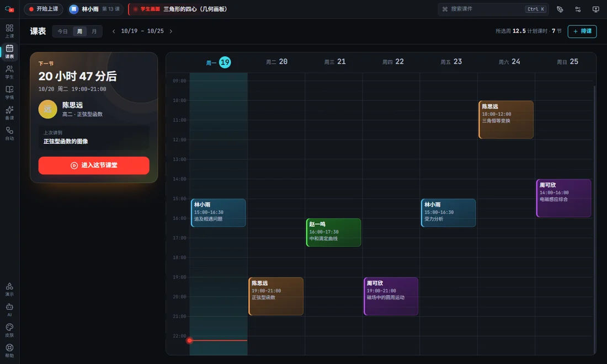Open 陈思远's Tuesday 正弦型函数 lesson block
Viewport: 607px width, 364px height.
coord(276,296)
